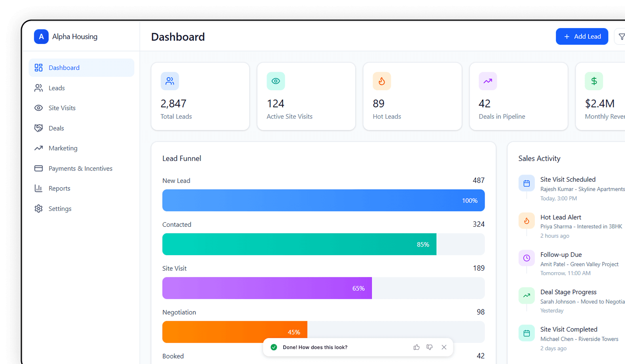Viewport: 625px width, 364px height.
Task: Click the Contacted 85% funnel bar
Action: tap(299, 244)
